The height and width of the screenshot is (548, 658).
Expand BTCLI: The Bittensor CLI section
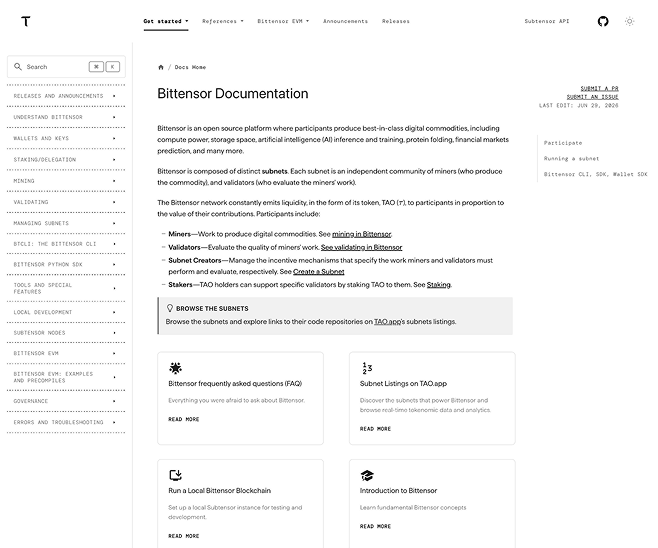pyautogui.click(x=66, y=244)
